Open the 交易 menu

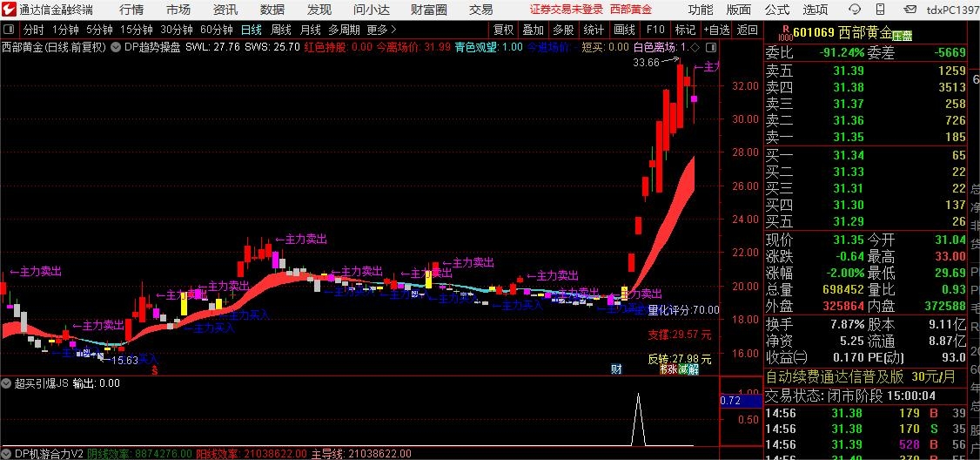480,10
